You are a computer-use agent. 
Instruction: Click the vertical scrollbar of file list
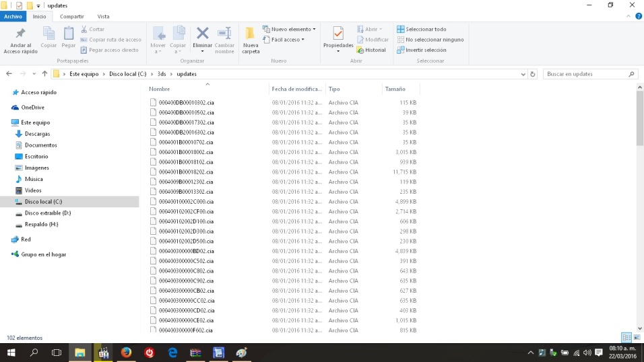coord(639,202)
